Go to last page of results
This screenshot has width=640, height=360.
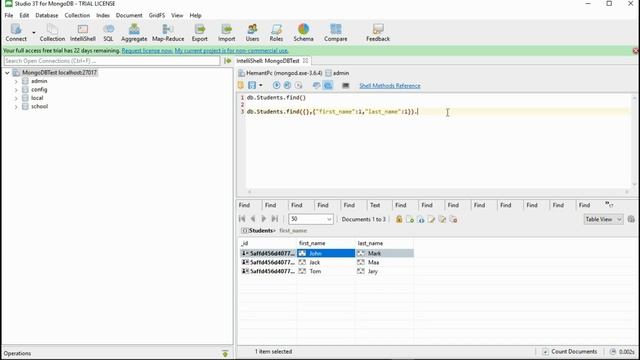[x=275, y=219]
